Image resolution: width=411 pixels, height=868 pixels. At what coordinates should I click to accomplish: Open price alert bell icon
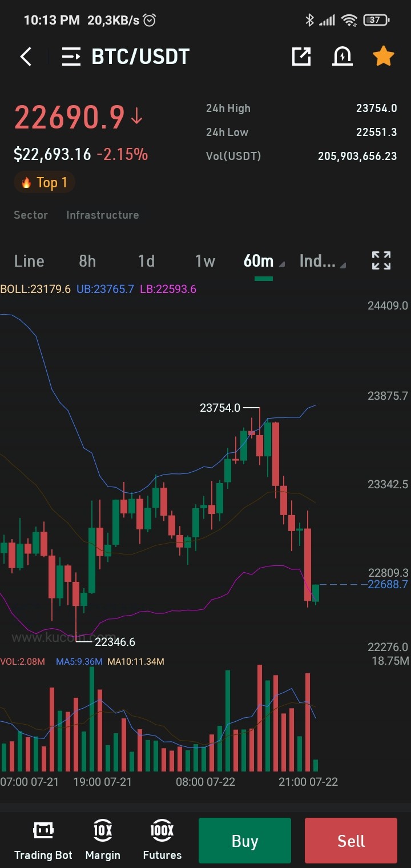click(x=342, y=56)
